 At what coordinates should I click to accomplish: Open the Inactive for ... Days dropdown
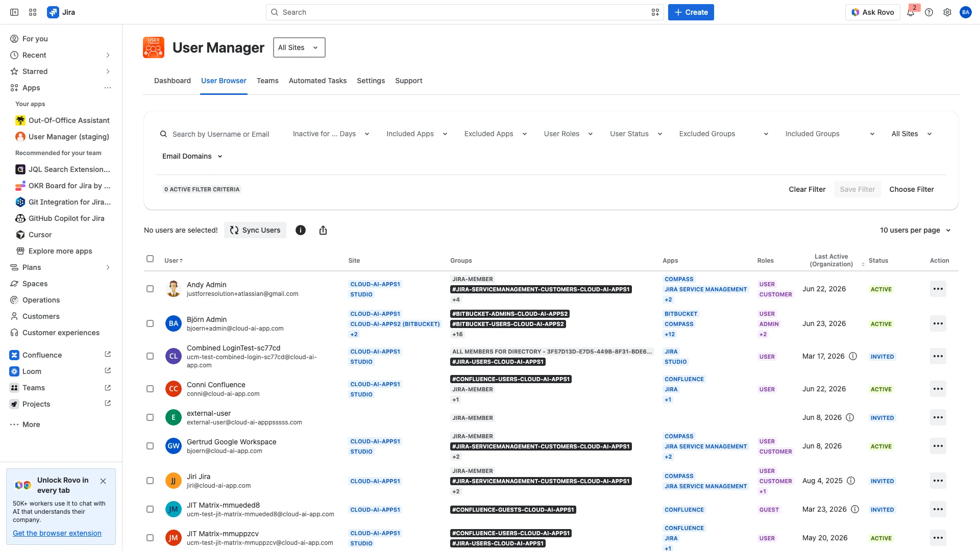coord(331,134)
